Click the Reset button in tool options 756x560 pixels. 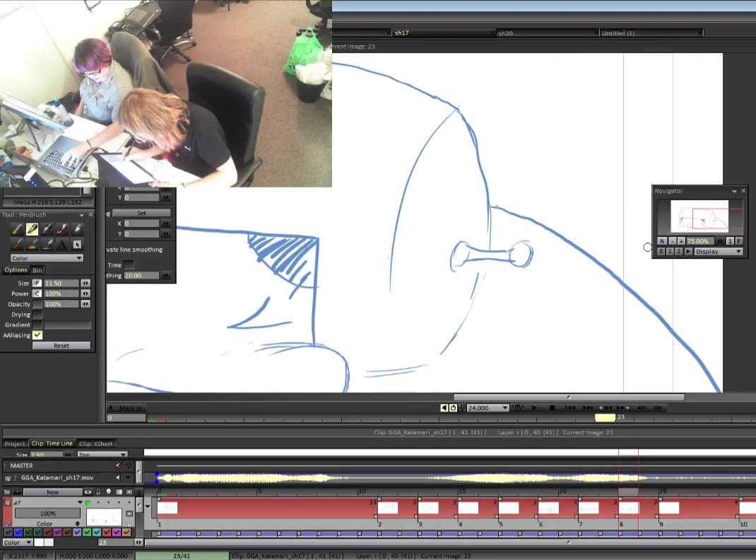point(61,345)
